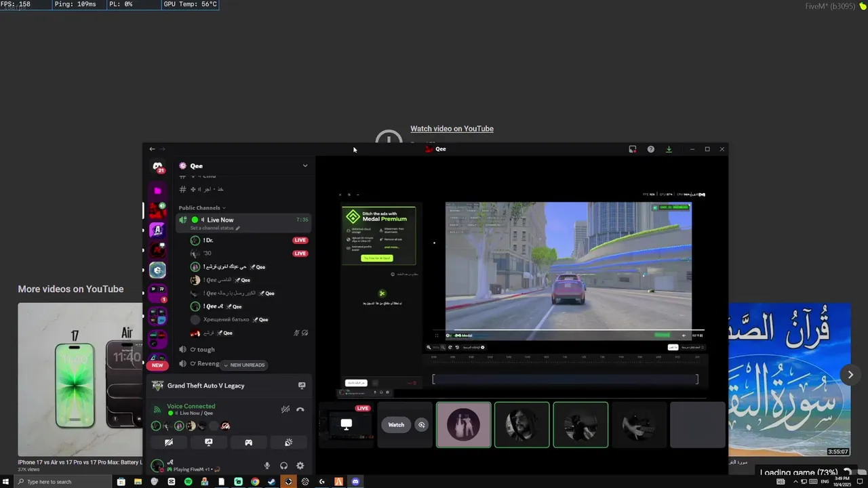Expand the Qee server header dropdown

point(305,165)
